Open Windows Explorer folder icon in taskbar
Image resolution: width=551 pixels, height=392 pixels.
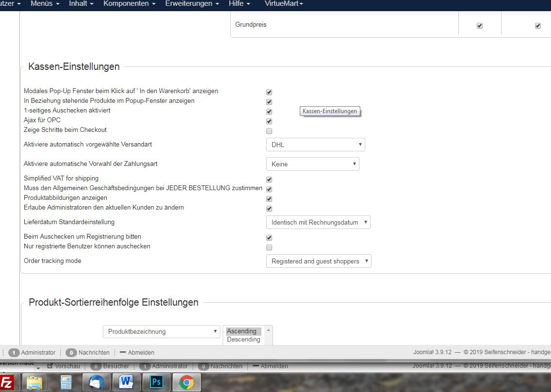pos(34,382)
